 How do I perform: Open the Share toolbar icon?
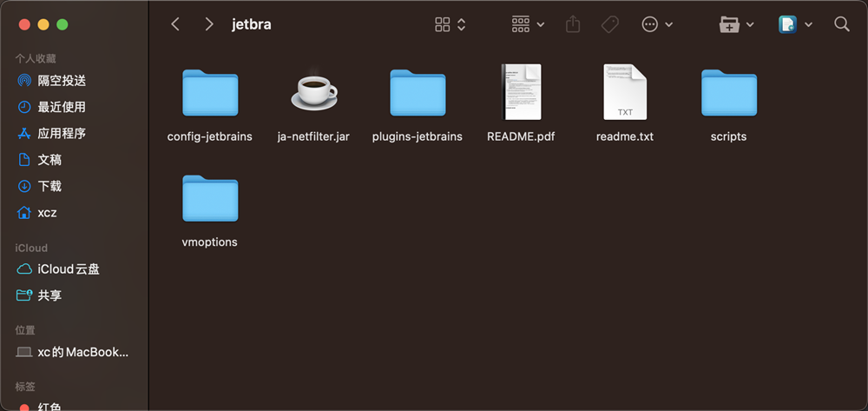pyautogui.click(x=573, y=23)
